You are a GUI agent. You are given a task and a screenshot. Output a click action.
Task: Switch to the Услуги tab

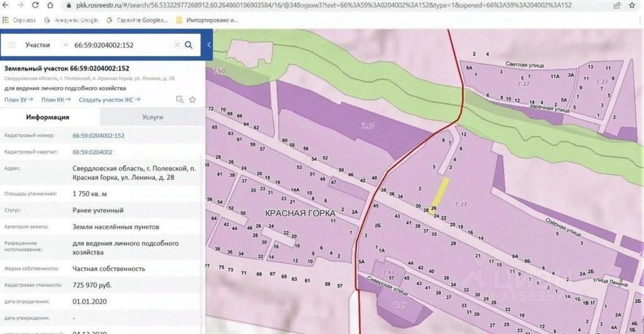[x=152, y=117]
